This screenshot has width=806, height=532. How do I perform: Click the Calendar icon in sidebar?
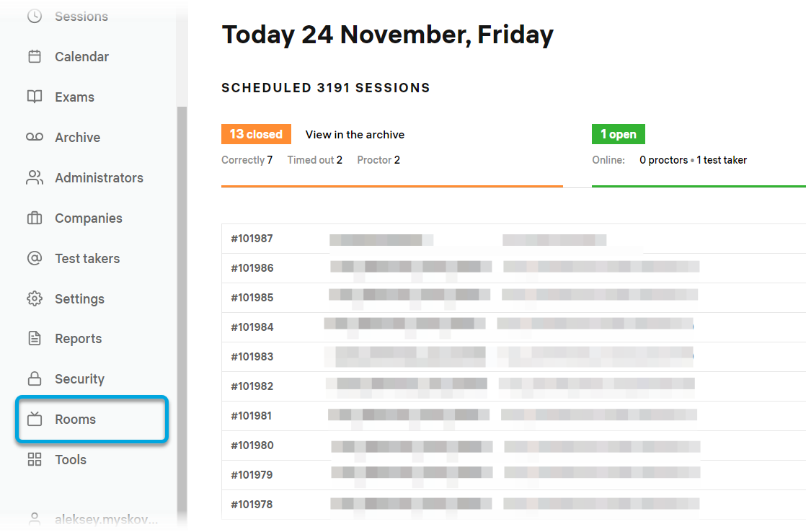tap(35, 57)
